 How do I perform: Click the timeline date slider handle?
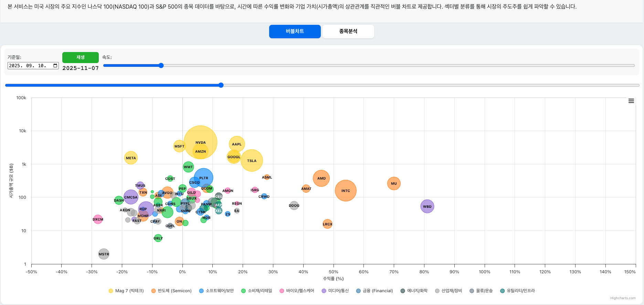click(221, 85)
